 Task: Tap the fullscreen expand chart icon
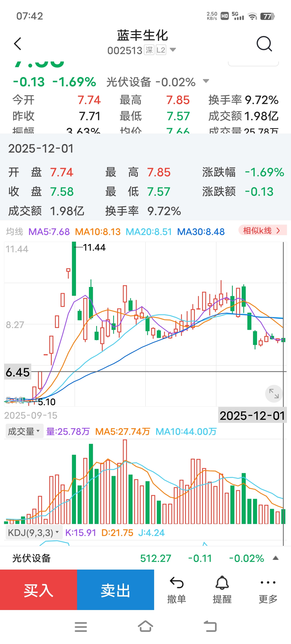(274, 393)
